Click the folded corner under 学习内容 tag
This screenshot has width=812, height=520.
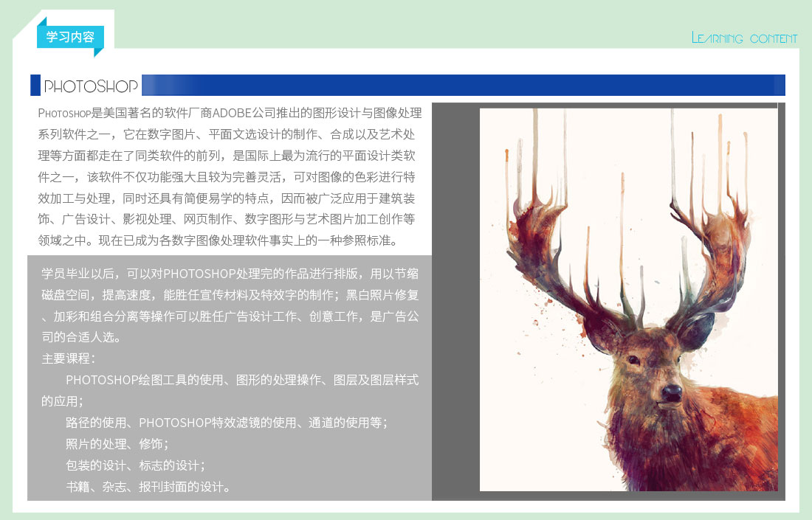point(98,52)
